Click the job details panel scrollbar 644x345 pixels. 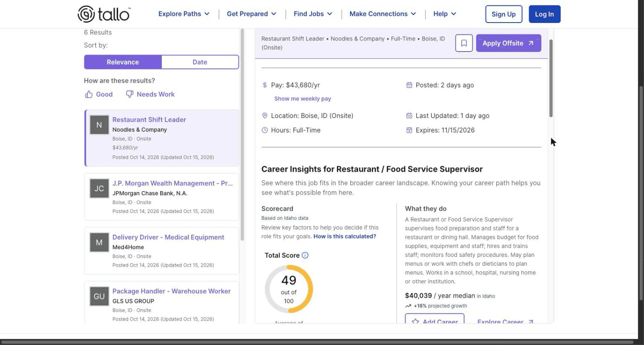click(x=551, y=78)
